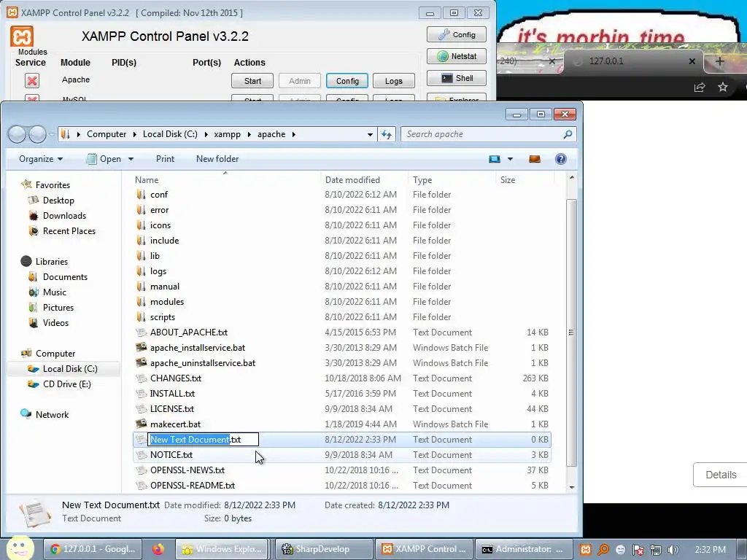Open address bar history dropdown
747x560 pixels.
coord(370,135)
